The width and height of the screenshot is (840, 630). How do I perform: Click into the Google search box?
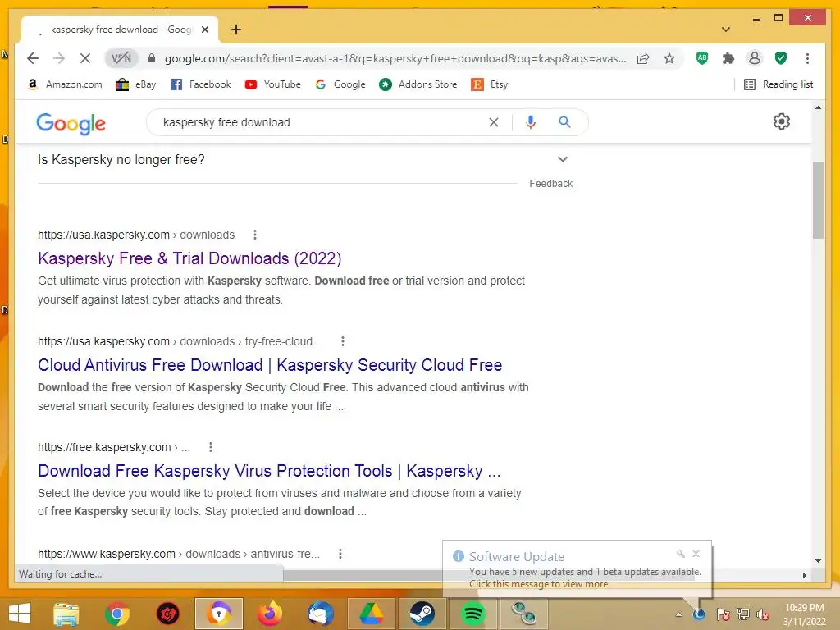click(x=322, y=122)
